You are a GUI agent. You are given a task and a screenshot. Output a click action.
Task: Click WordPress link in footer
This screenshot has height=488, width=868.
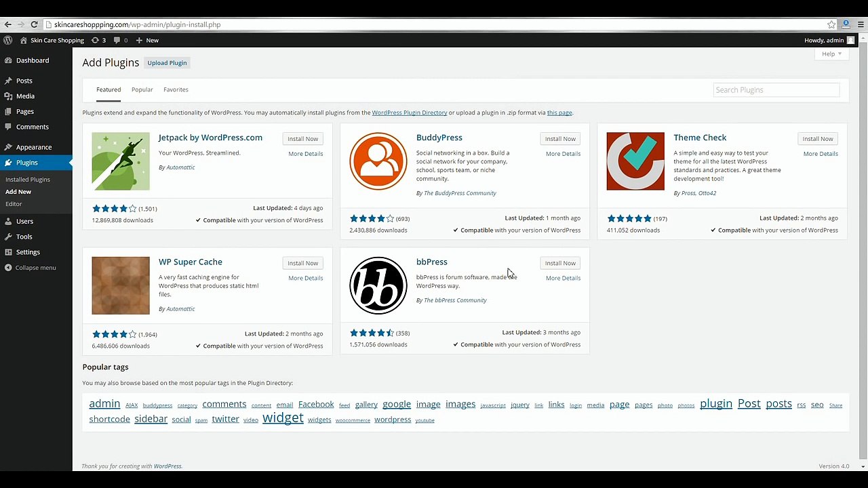(167, 466)
